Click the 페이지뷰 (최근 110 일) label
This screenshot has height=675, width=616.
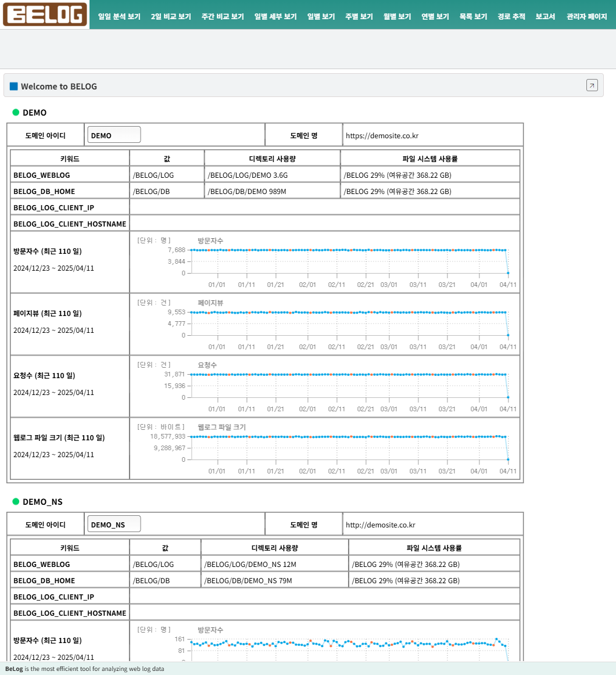[x=48, y=314]
